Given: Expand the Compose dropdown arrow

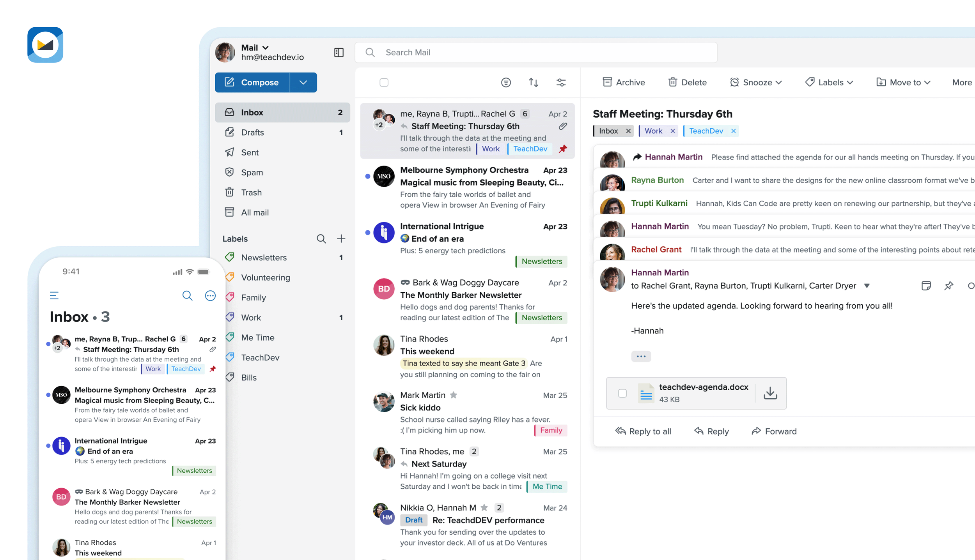Looking at the screenshot, I should click(303, 82).
